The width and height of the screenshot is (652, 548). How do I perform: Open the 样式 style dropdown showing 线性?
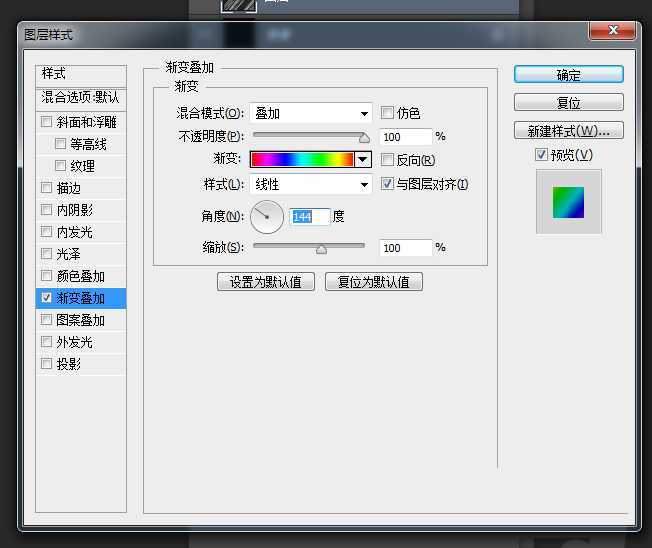click(x=310, y=185)
